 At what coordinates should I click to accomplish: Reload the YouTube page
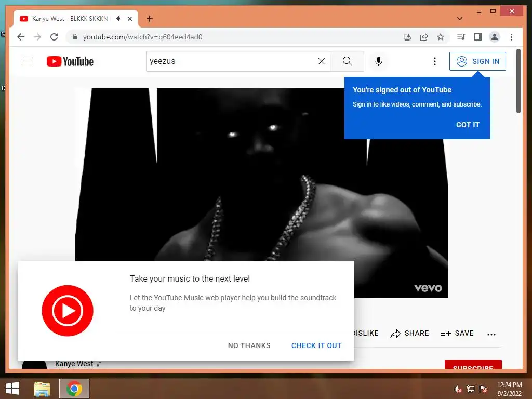[x=54, y=37]
